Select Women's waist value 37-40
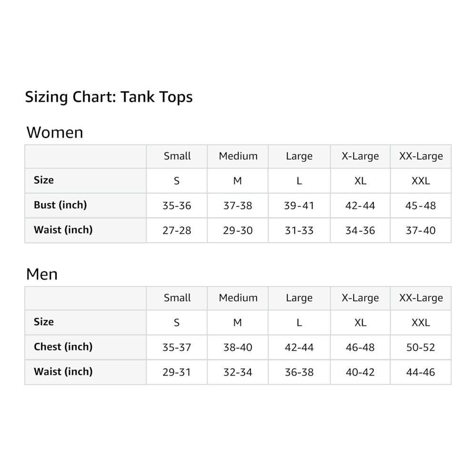This screenshot has width=476, height=476. (421, 230)
